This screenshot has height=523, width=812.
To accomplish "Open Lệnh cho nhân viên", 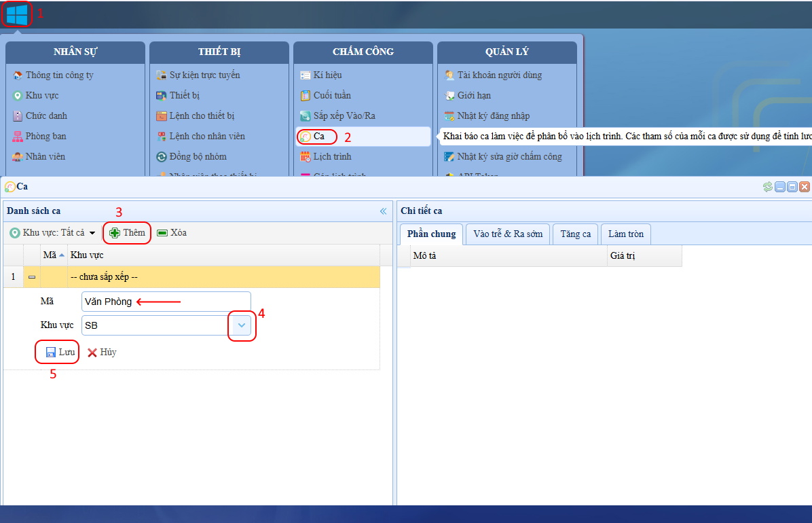I will 201,137.
